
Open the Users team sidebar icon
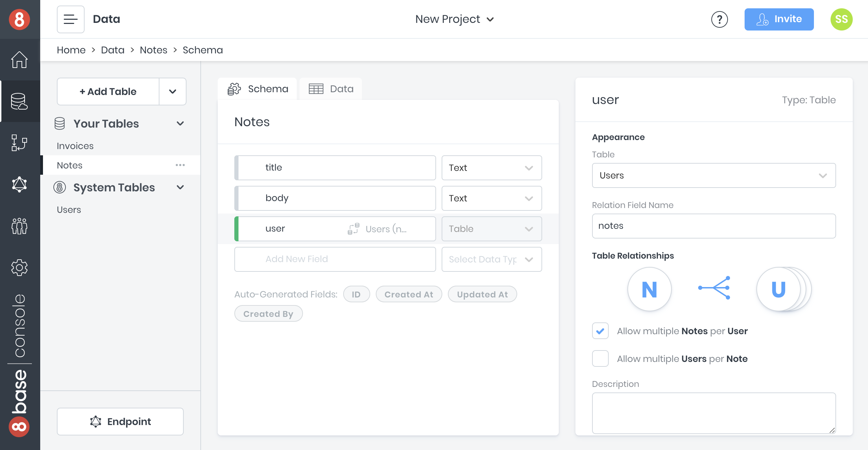click(x=19, y=226)
